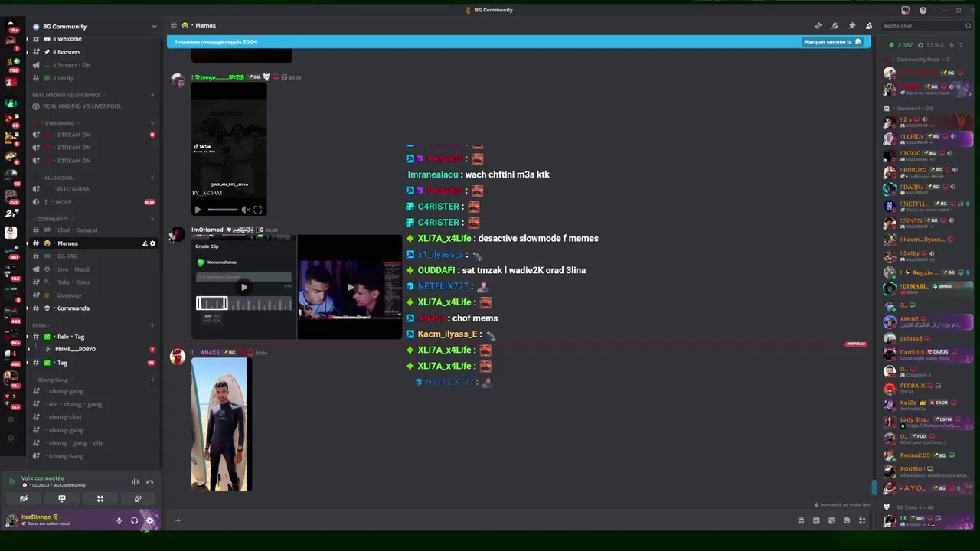The image size is (980, 551).
Task: Edit Memes channel settings gear
Action: (152, 243)
